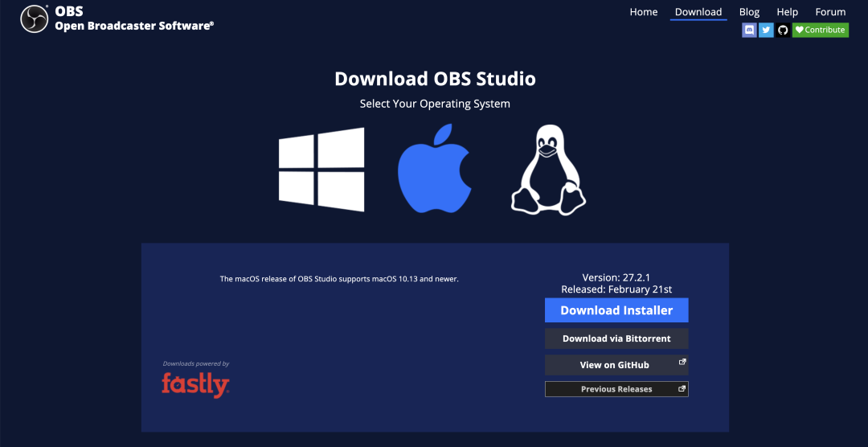Click Released: February 21st text

(616, 289)
